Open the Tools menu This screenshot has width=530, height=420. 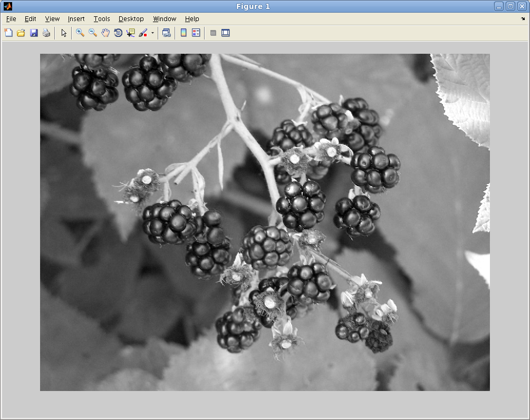pyautogui.click(x=102, y=19)
